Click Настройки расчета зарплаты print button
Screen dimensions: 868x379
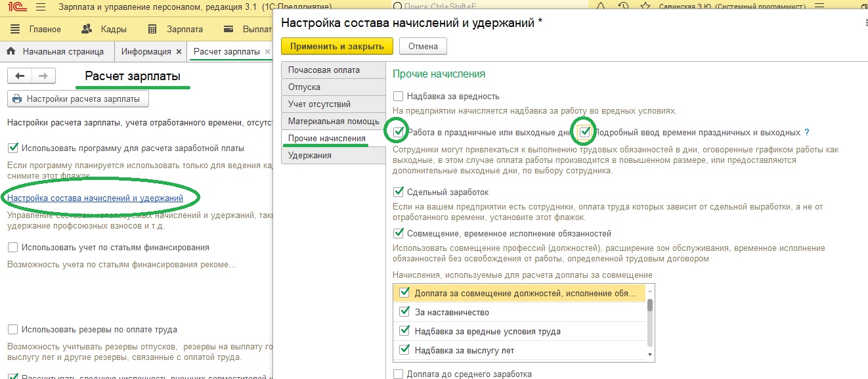point(78,99)
